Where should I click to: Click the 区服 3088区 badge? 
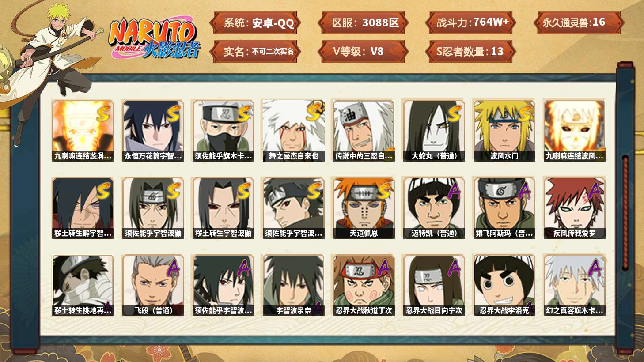(x=363, y=23)
